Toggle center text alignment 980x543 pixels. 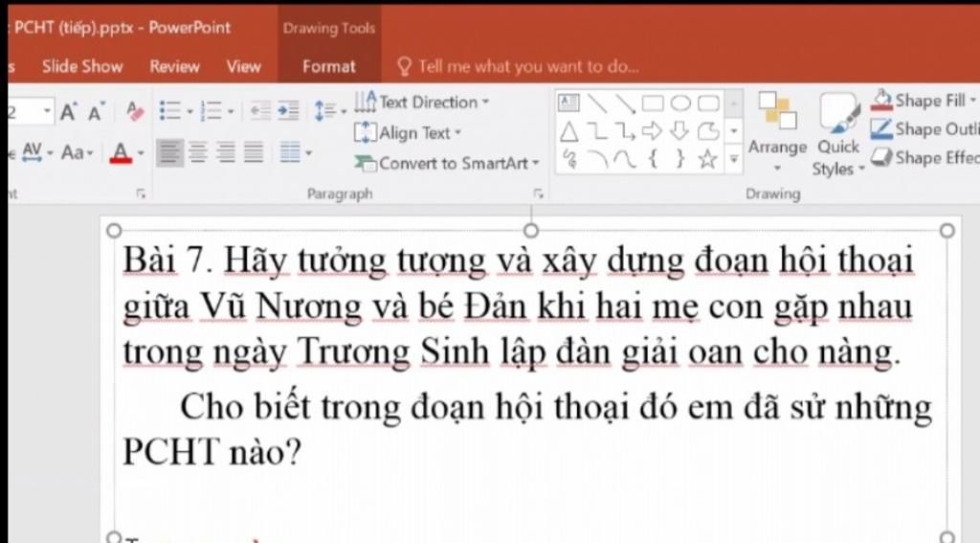coord(198,152)
